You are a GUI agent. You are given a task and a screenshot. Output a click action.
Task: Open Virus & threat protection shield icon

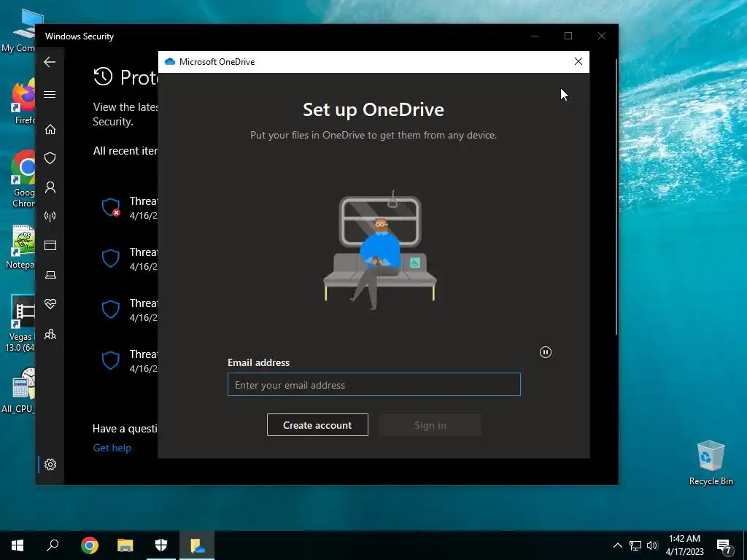(50, 158)
